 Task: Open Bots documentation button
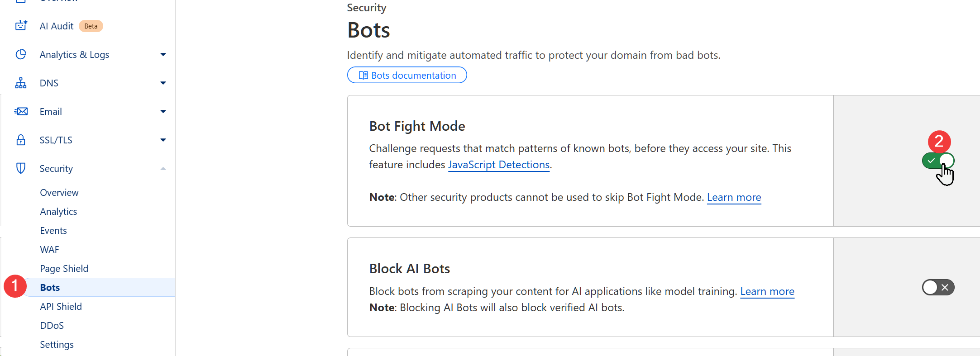406,75
